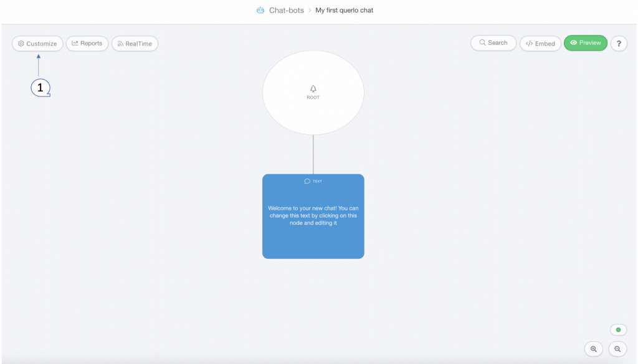Image resolution: width=638 pixels, height=364 pixels.
Task: Open the Embed code button
Action: click(x=540, y=44)
